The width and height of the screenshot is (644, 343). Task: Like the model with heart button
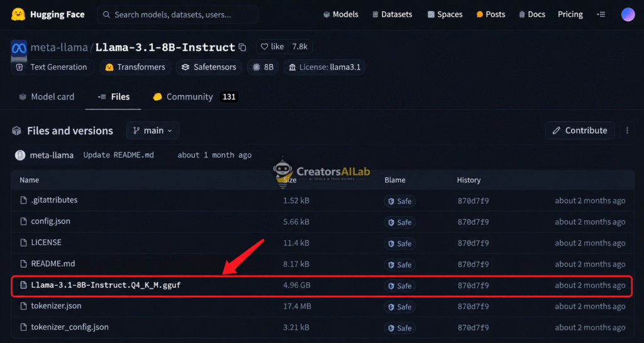pyautogui.click(x=273, y=46)
